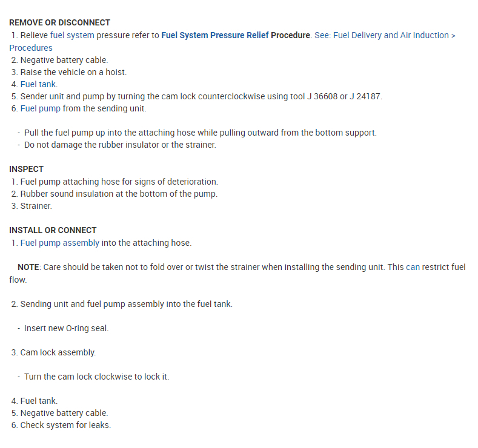Click the blue "Fuel tank" link under Remove
Screen dimensions: 478x448
[x=39, y=84]
